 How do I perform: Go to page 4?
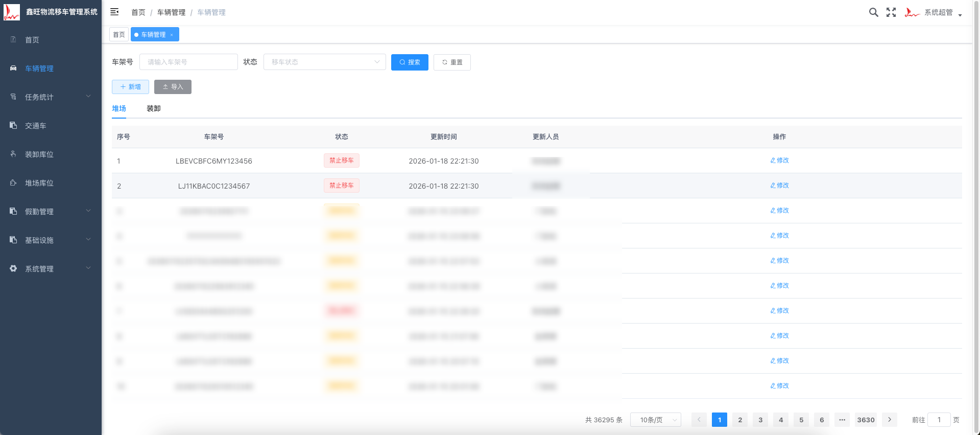[x=781, y=420]
